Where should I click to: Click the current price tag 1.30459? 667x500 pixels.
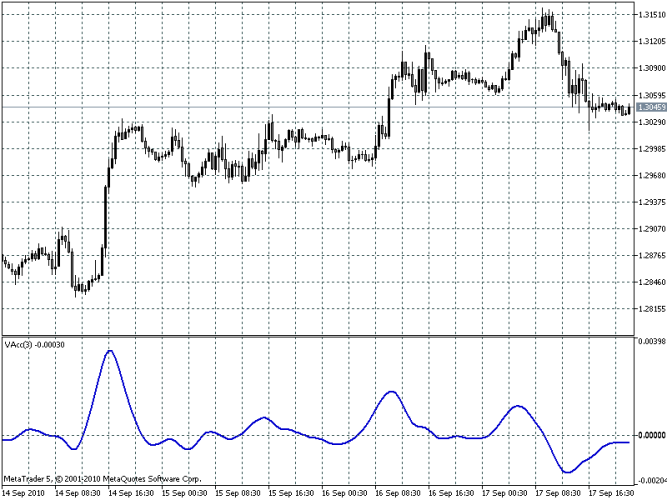tap(651, 107)
